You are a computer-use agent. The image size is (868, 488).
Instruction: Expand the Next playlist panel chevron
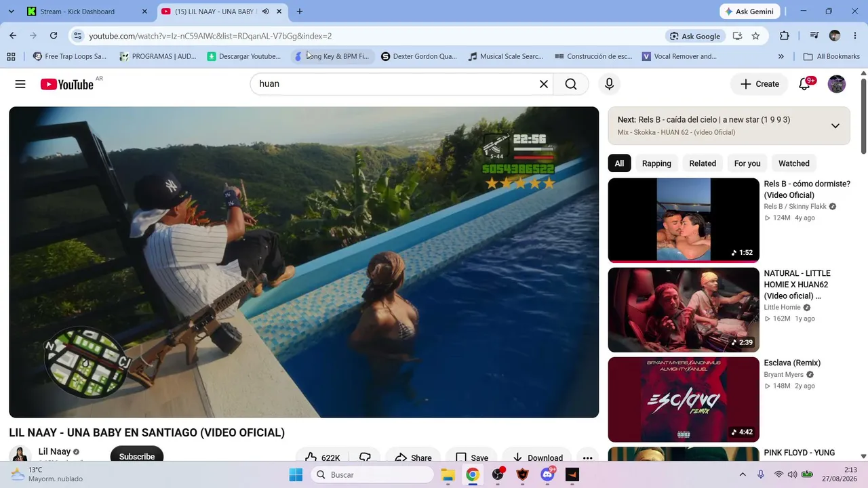coord(835,126)
